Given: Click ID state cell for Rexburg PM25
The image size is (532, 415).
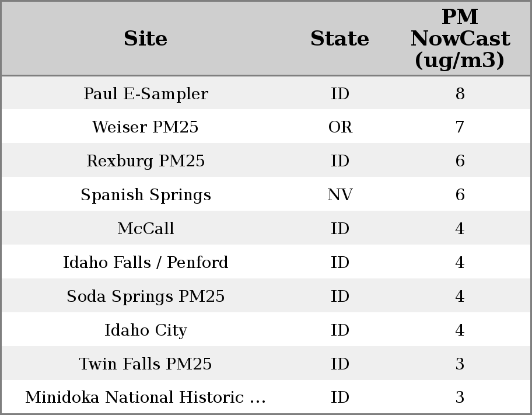Looking at the screenshot, I should (x=340, y=161).
